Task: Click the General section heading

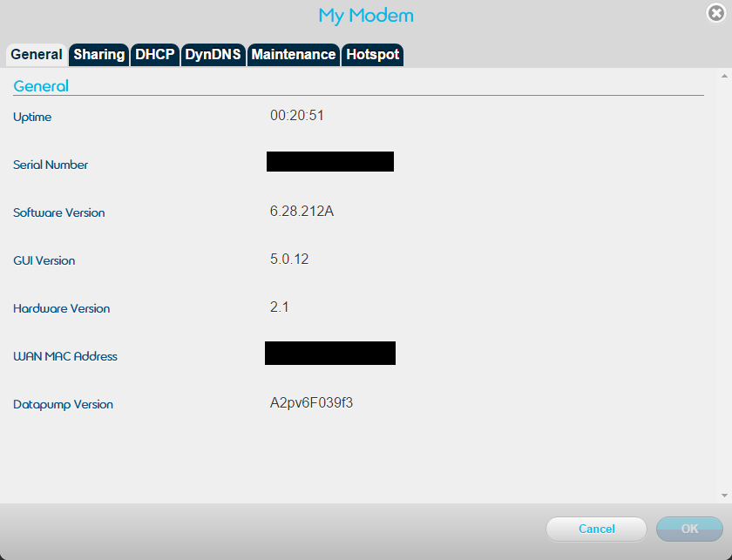Action: coord(41,85)
